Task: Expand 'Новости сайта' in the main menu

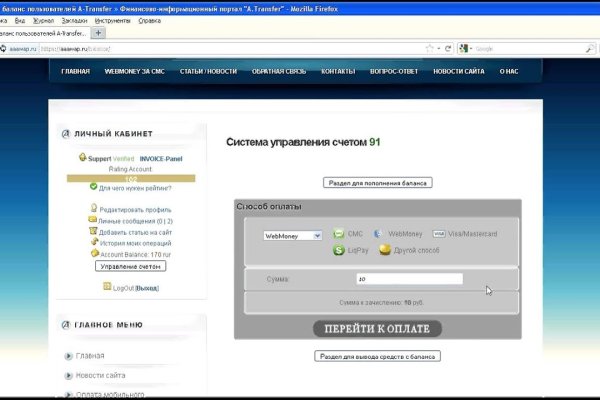Action: coord(68,375)
